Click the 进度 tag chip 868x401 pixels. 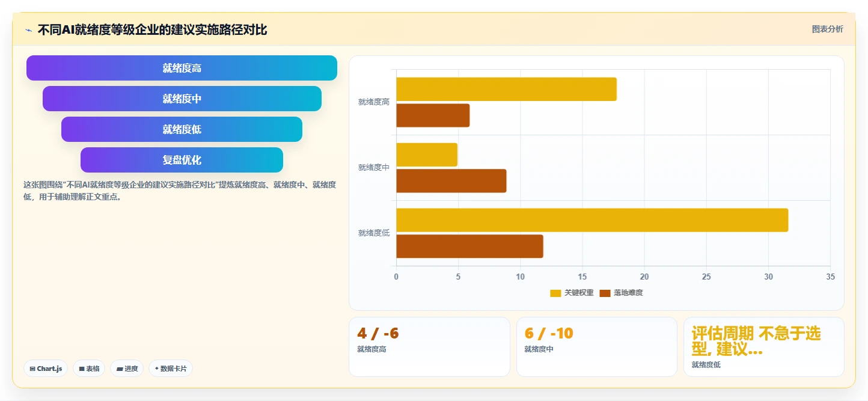click(x=127, y=369)
